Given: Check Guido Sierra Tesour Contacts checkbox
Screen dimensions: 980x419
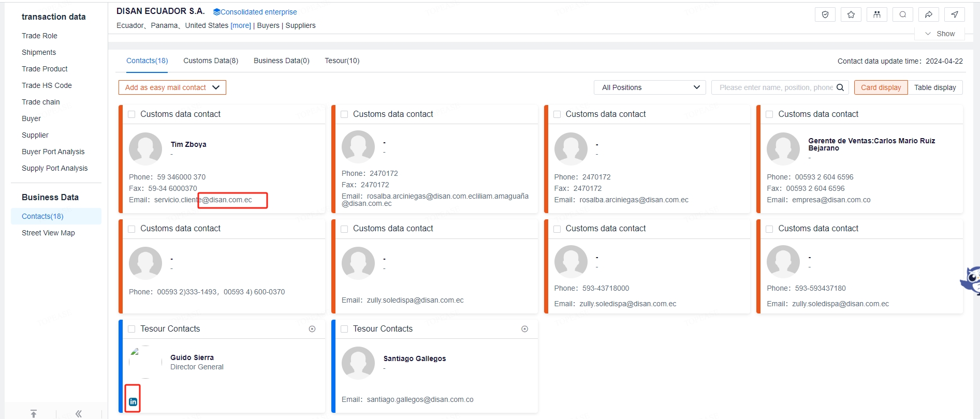Looking at the screenshot, I should point(131,329).
